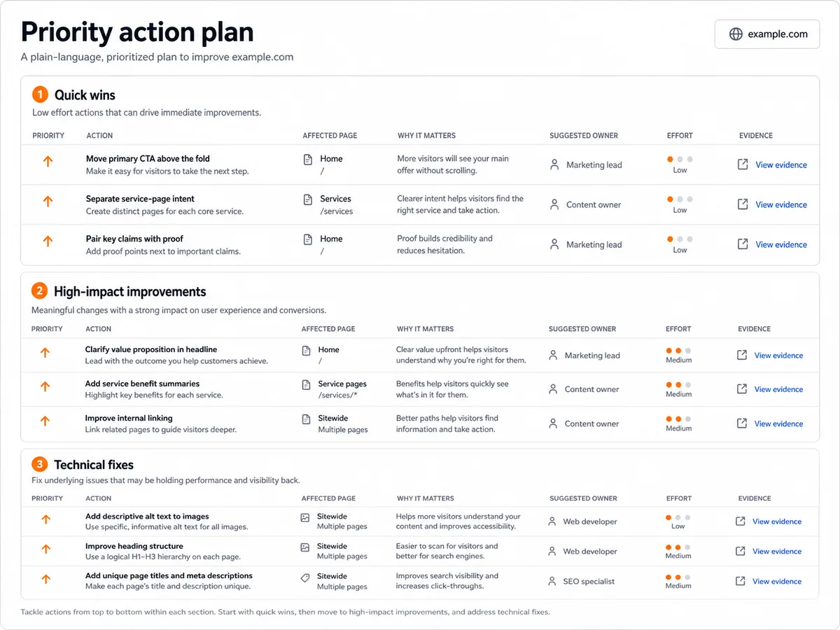Open View evidence for Clarify value proposition
This screenshot has width=840, height=630.
coord(778,356)
